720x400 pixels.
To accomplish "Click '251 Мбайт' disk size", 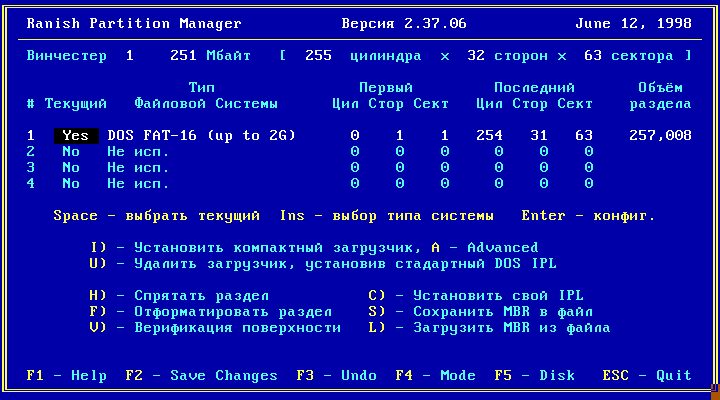I will point(210,56).
